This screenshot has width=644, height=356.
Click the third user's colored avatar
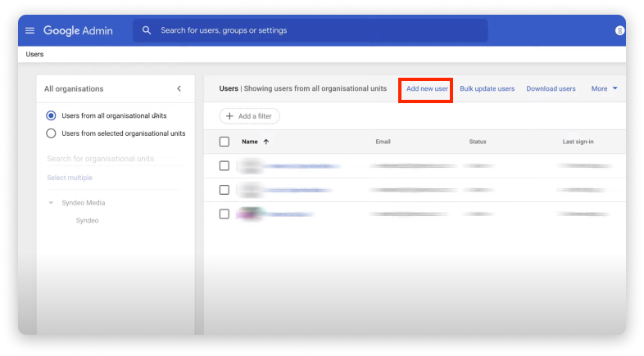pos(250,214)
